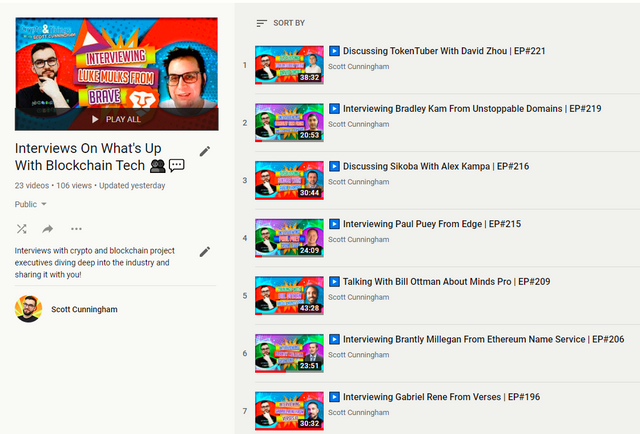
Task: Click channel name under EP#209 video
Action: coord(358,297)
